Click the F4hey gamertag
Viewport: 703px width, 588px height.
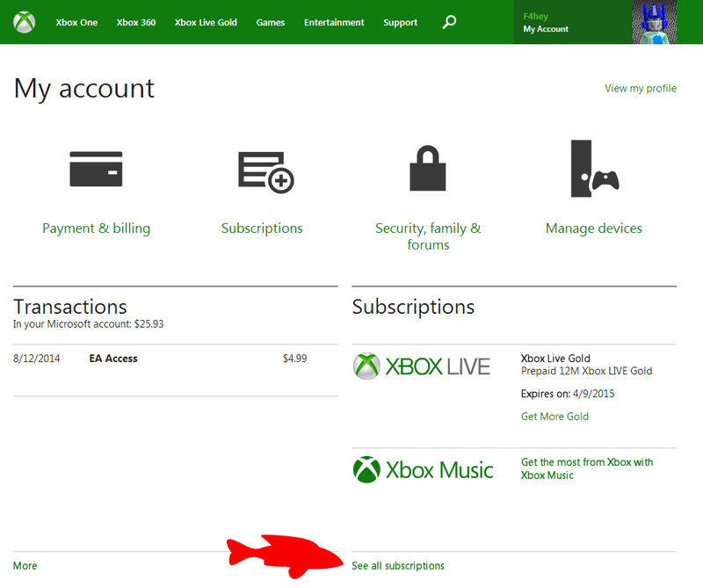click(536, 16)
